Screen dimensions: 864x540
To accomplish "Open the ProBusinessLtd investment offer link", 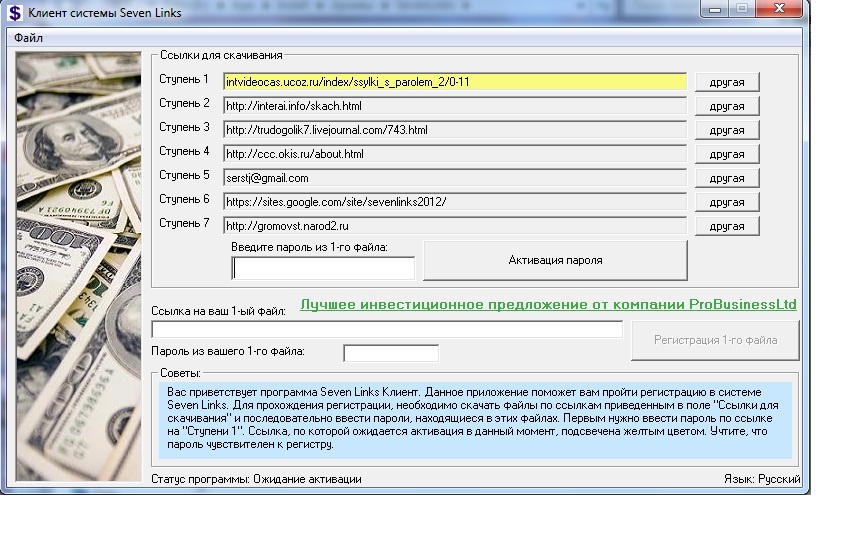I will 548,305.
